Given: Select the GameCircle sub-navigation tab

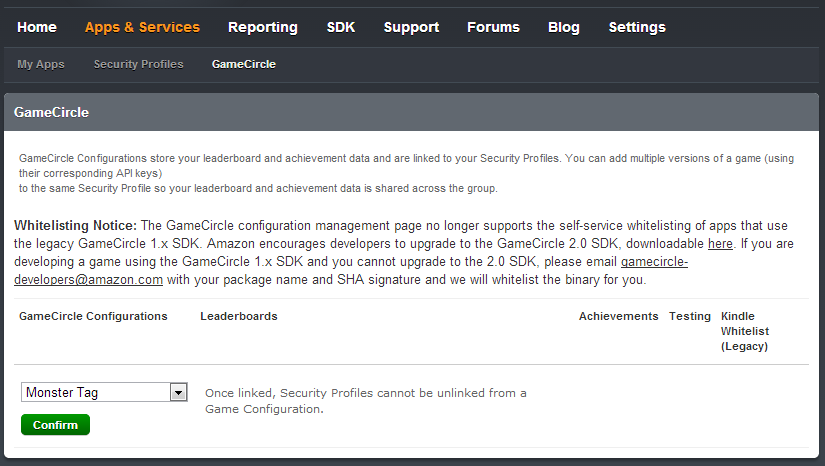Looking at the screenshot, I should point(244,64).
